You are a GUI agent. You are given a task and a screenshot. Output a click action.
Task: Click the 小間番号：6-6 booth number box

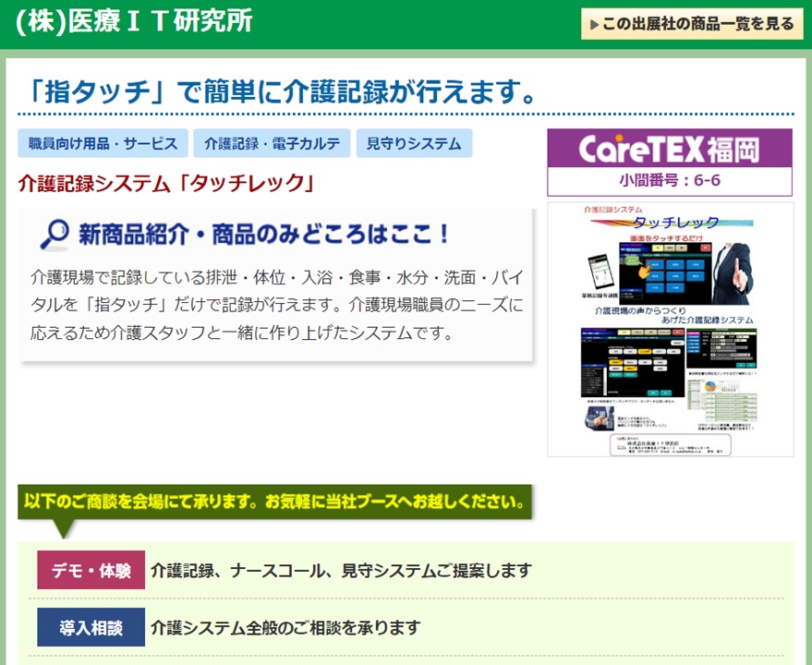coord(669,180)
